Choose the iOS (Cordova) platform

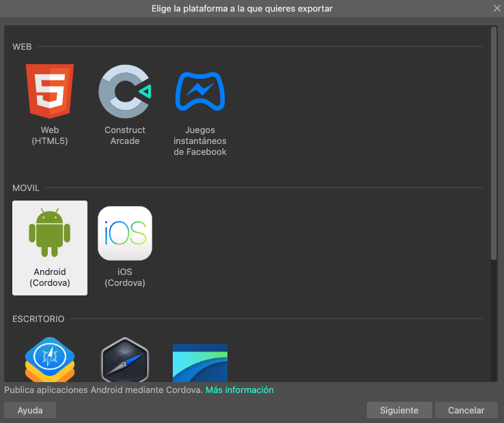click(x=125, y=248)
